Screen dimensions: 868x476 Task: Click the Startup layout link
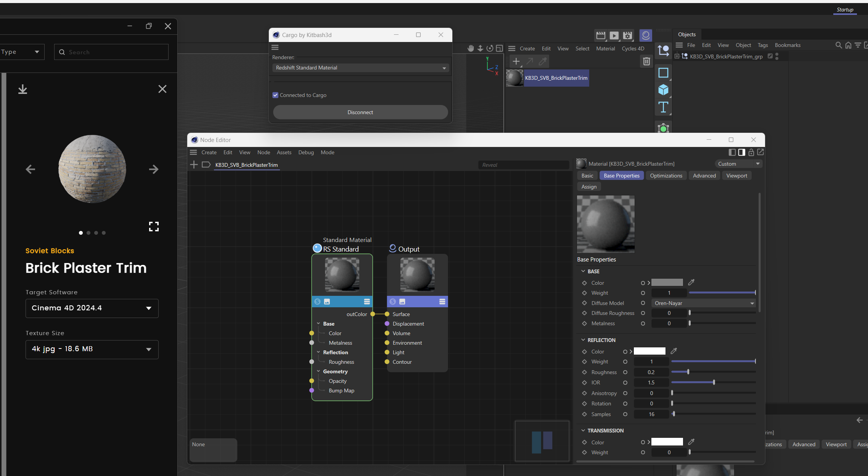click(x=845, y=10)
